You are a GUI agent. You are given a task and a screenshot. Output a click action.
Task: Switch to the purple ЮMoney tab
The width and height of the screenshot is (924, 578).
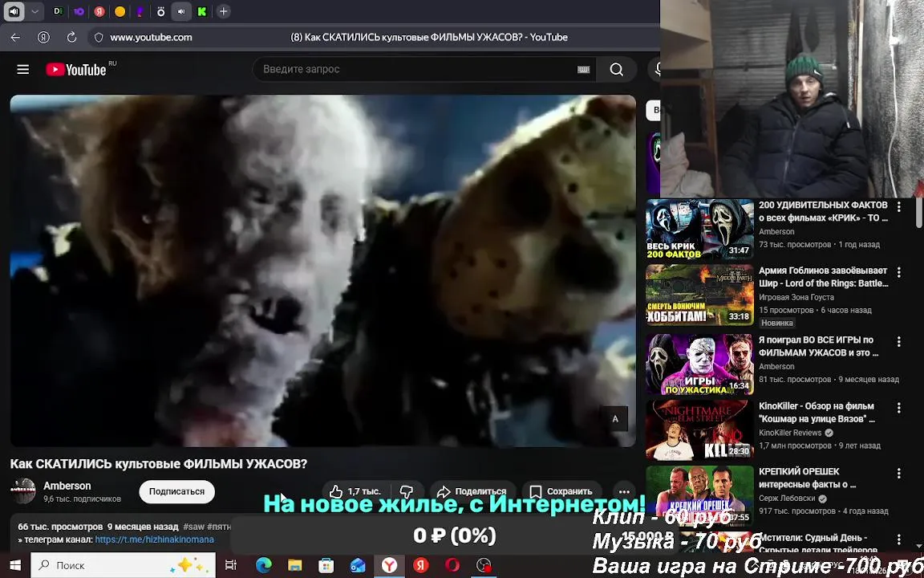(x=79, y=11)
